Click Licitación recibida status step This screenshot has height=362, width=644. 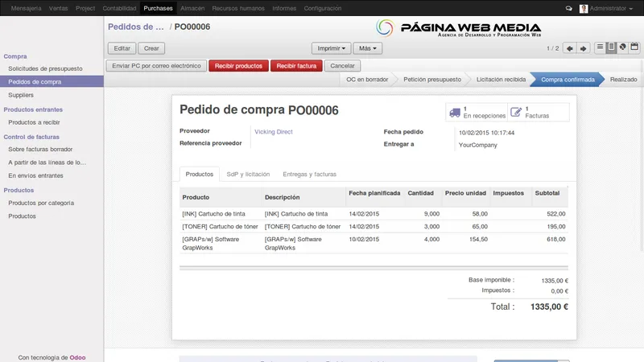point(501,80)
